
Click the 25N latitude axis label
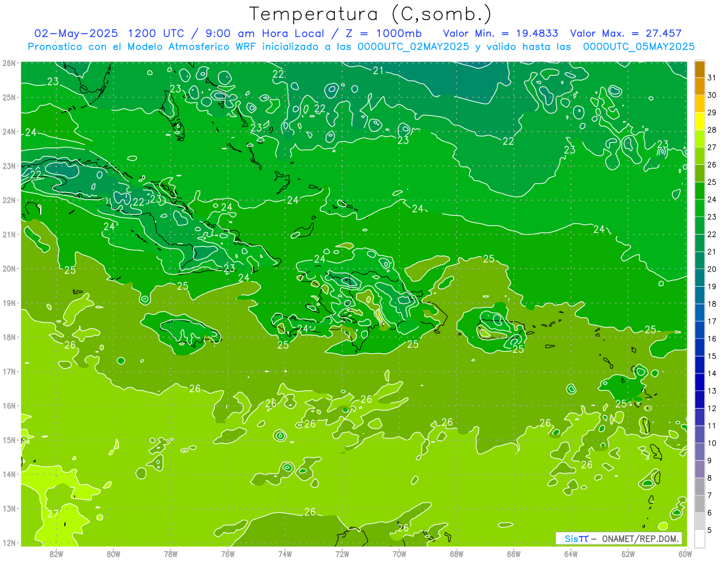[x=8, y=97]
